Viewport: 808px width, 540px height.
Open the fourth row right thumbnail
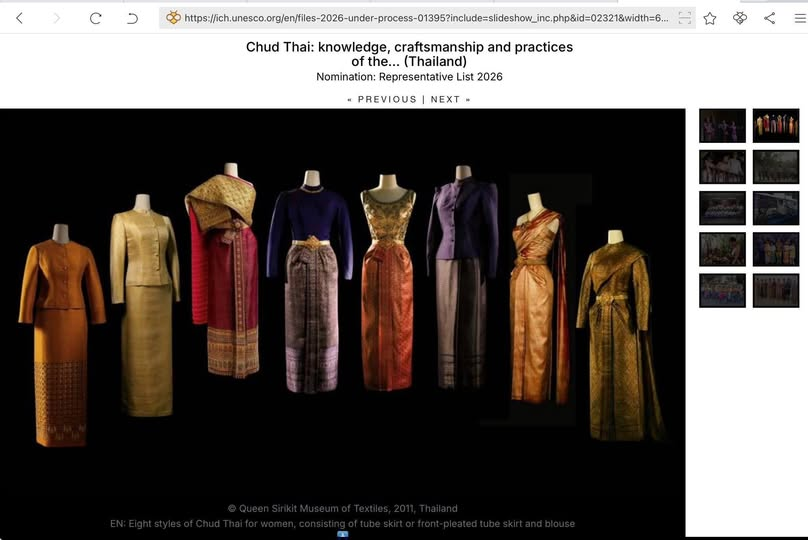tap(776, 249)
